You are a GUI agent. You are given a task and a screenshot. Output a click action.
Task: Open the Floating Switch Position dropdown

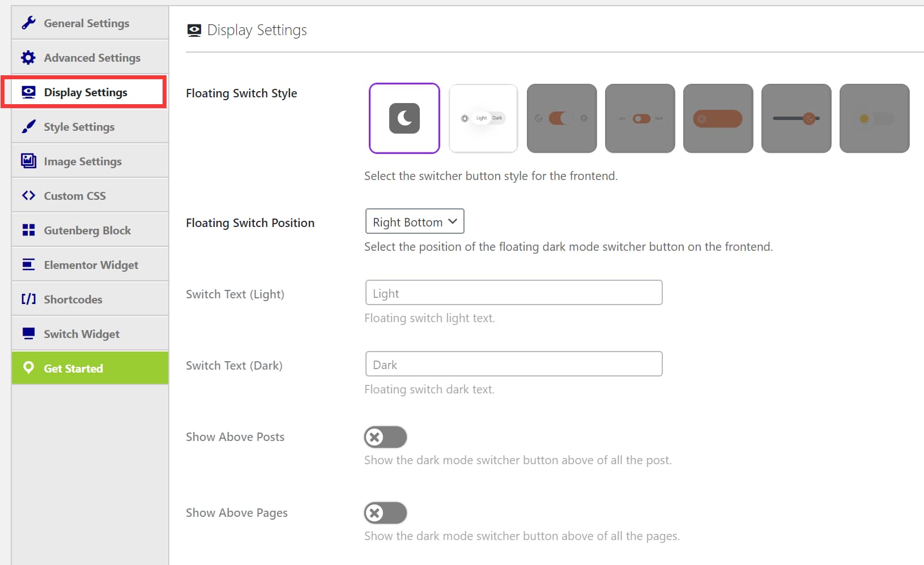coord(415,221)
